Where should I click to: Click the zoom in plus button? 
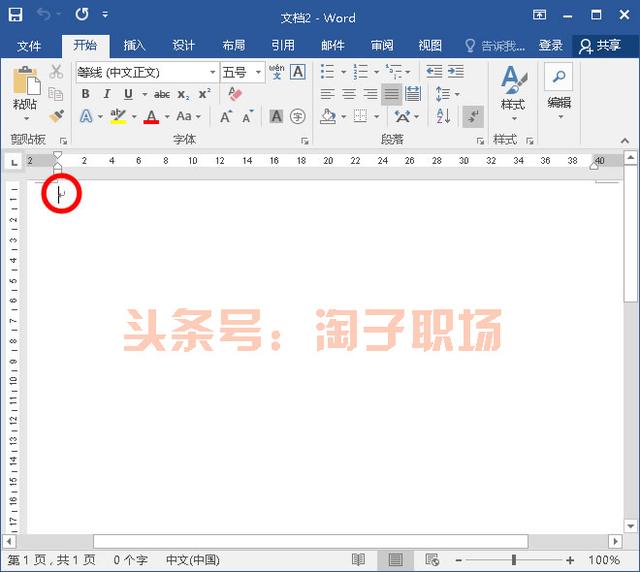[x=570, y=560]
